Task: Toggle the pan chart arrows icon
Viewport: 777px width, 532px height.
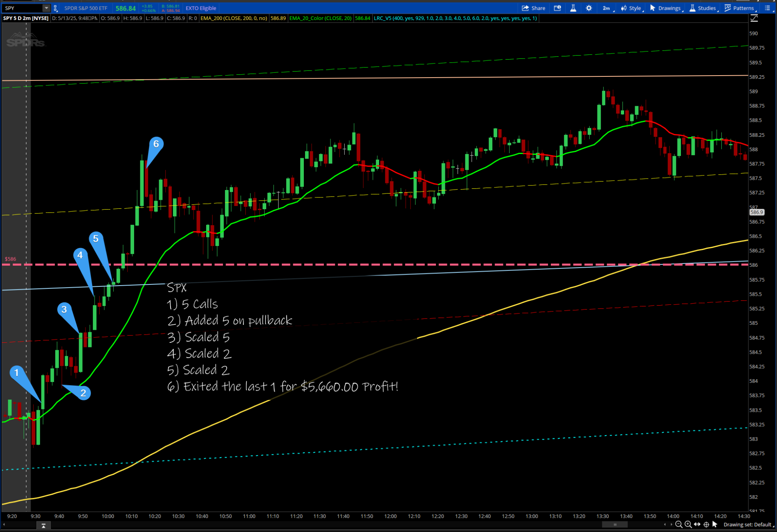Action: coord(697,525)
